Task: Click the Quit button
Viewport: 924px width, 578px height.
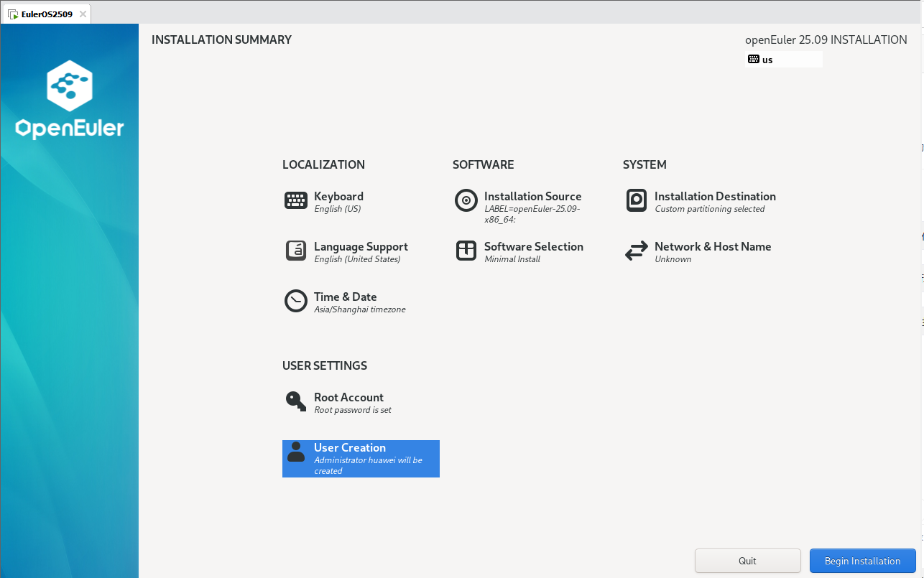Action: [x=747, y=561]
